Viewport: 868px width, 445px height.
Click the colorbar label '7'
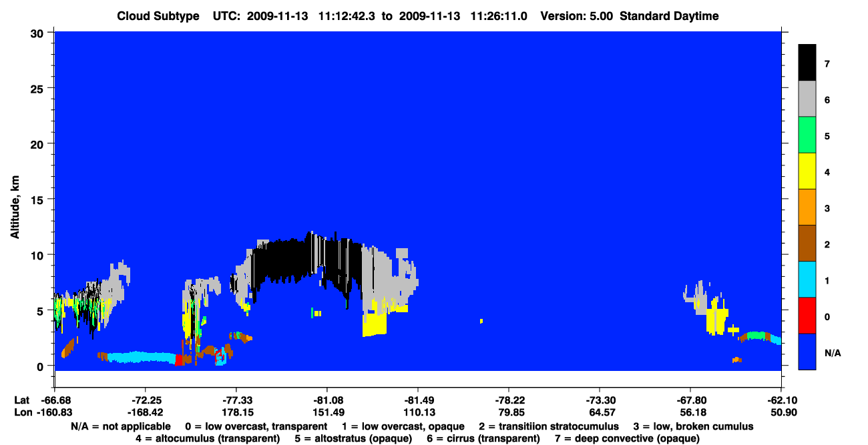click(x=827, y=64)
